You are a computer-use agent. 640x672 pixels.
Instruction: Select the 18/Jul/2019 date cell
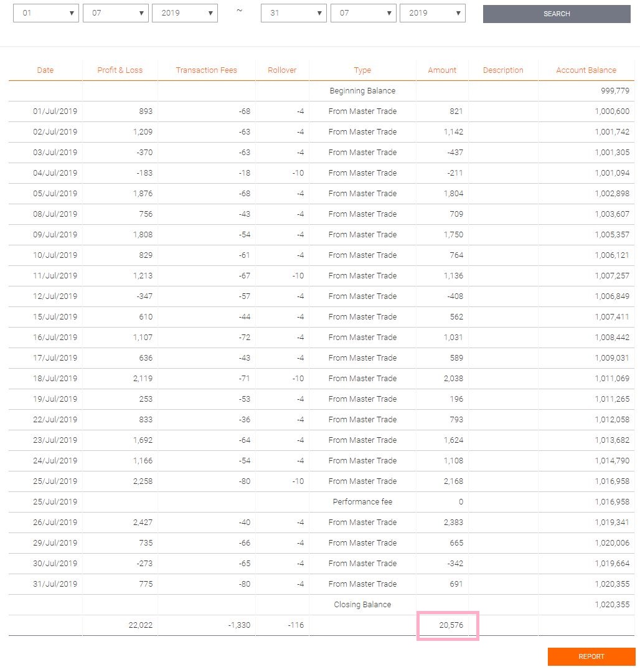tap(55, 379)
